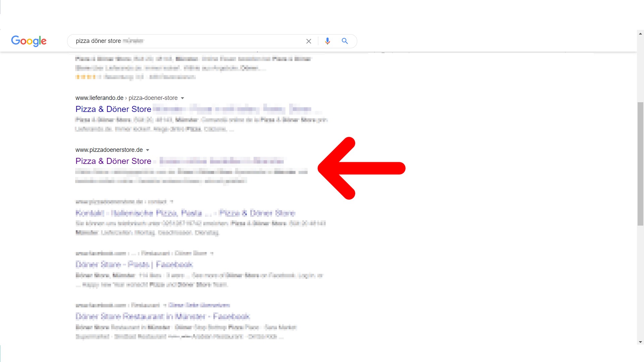Open the Döner Store Restaurant in Münster Facebook result
Image resolution: width=644 pixels, height=362 pixels.
(x=163, y=316)
